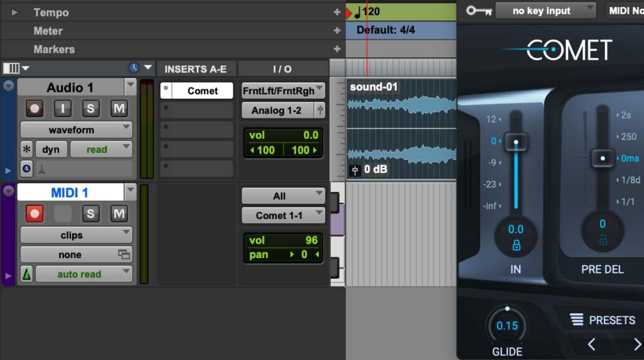Open the waveform track view dropdown
Viewport: 644px width, 360px height.
[x=76, y=130]
